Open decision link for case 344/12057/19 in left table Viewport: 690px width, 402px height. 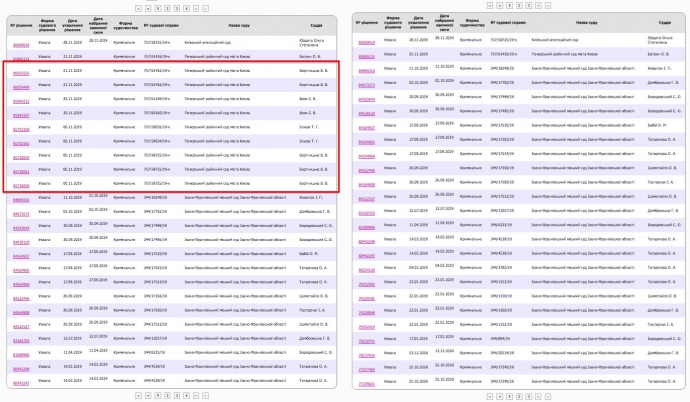(x=20, y=340)
